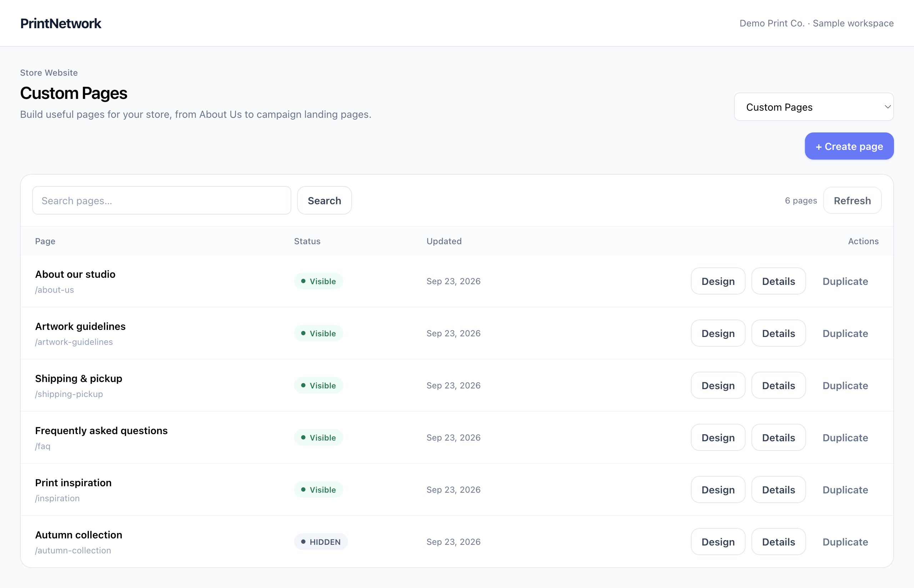
Task: Select the /artwork-guidelines slug text
Action: tap(74, 342)
